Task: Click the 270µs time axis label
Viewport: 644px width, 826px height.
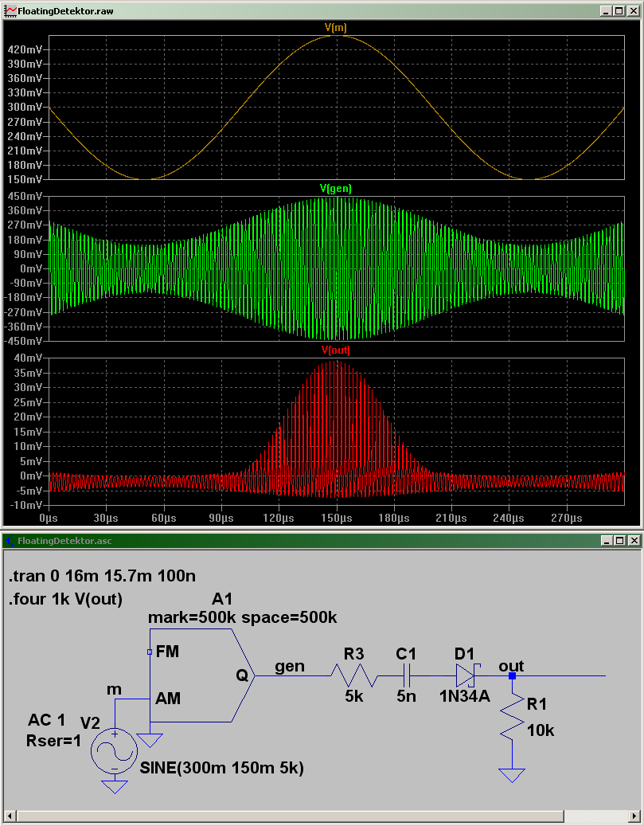Action: point(567,519)
